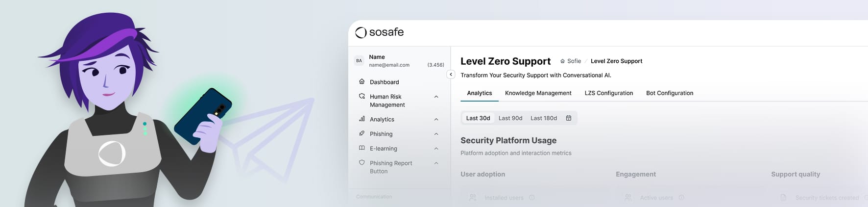Open the Bot Configuration tab
Image resolution: width=868 pixels, height=207 pixels.
tap(670, 93)
